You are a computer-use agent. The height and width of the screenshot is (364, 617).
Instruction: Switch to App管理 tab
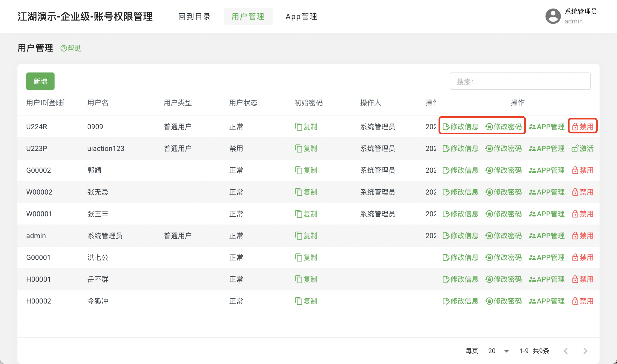click(301, 17)
